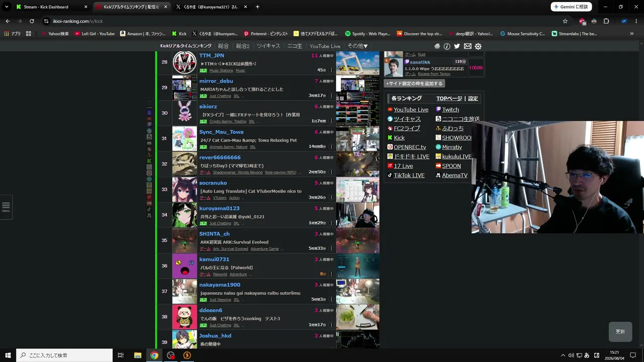Open the Spotify - Web Player bookmark
Viewport: 644px width, 362px height.
point(368,34)
